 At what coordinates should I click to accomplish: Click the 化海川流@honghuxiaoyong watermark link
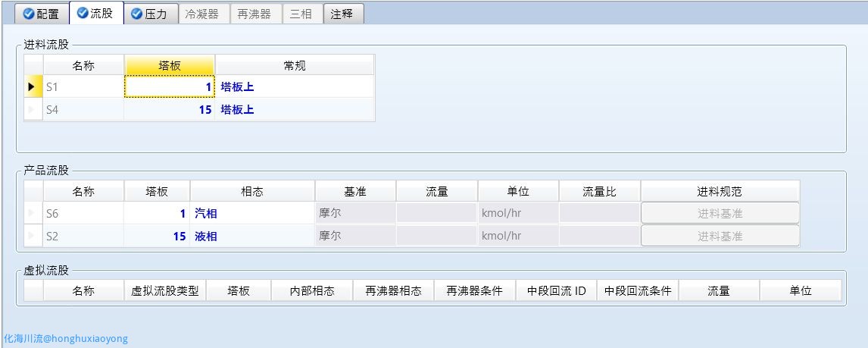[65, 339]
